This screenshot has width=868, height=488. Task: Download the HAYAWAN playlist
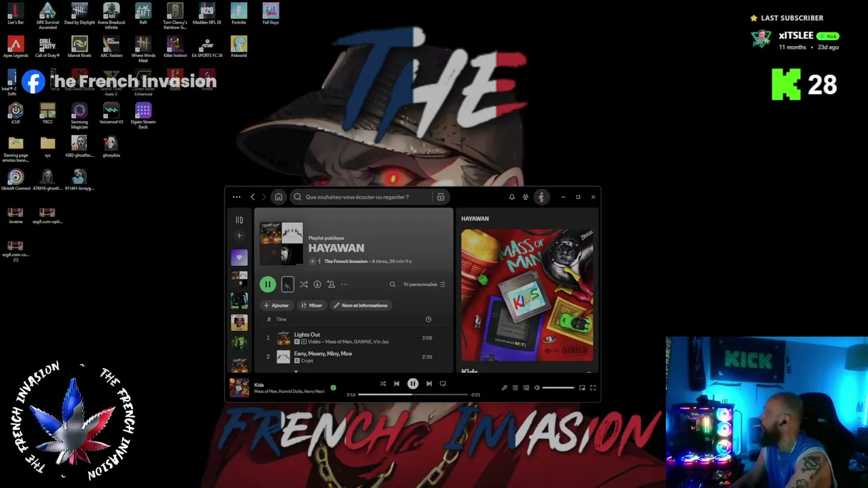(x=317, y=285)
